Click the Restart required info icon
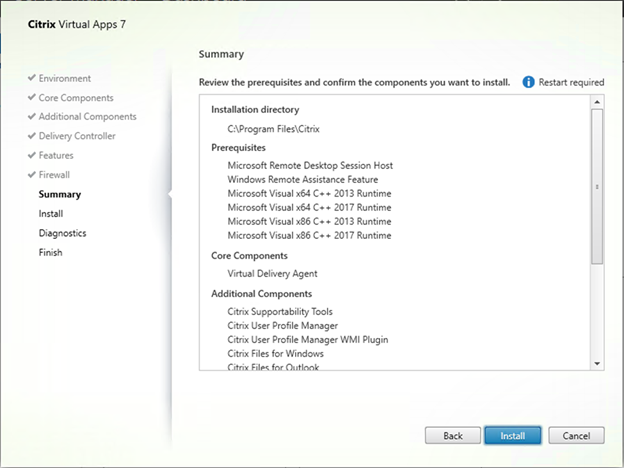The width and height of the screenshot is (624, 468). (528, 82)
